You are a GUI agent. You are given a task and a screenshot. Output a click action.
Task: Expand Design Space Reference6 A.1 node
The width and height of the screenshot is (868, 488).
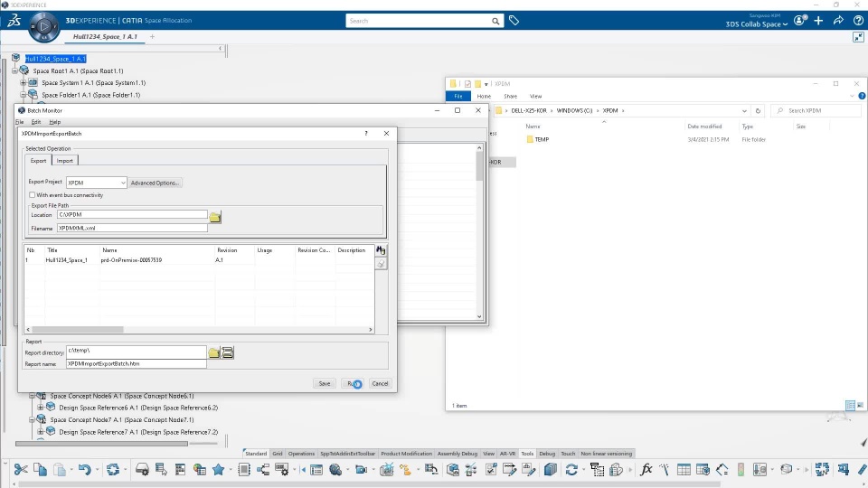coord(41,408)
